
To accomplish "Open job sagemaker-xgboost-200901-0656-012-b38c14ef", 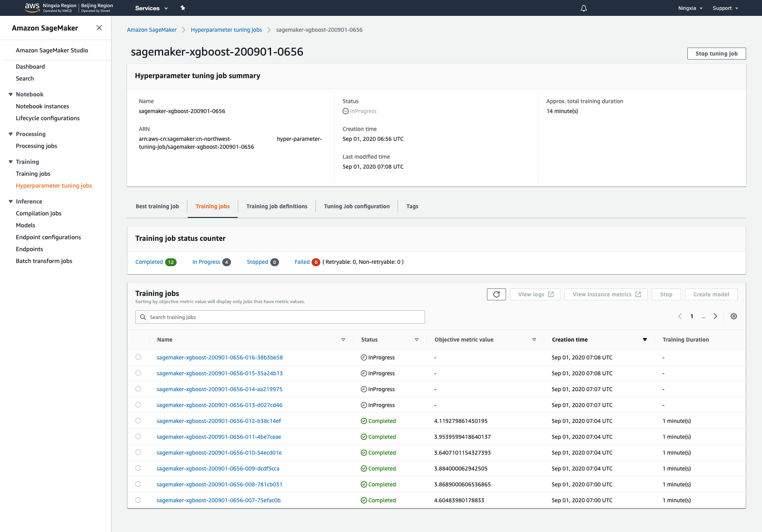I will point(219,421).
